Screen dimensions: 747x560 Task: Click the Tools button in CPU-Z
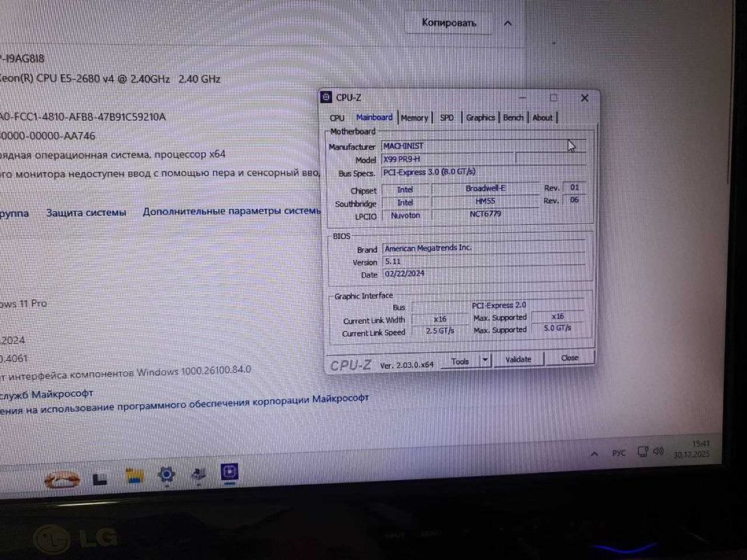click(460, 362)
